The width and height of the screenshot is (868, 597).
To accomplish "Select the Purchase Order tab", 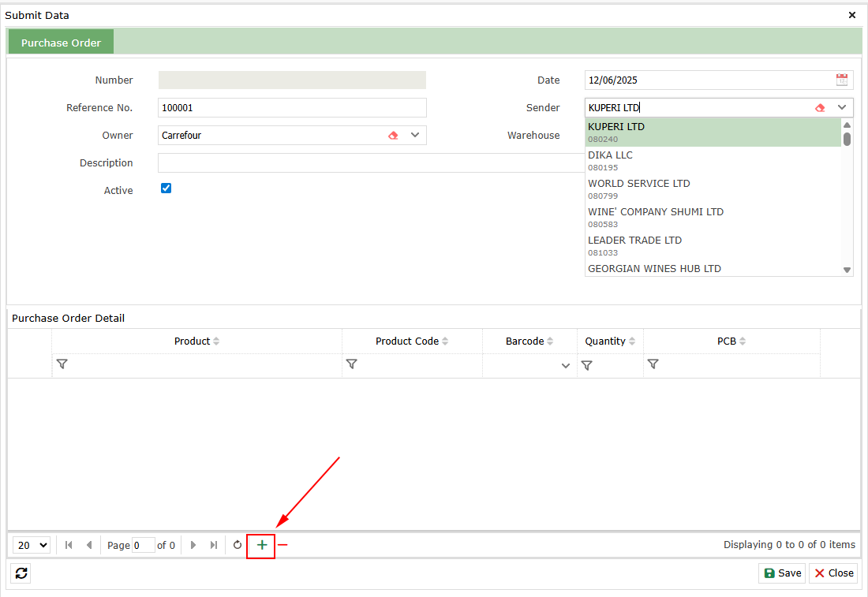I will pyautogui.click(x=61, y=43).
